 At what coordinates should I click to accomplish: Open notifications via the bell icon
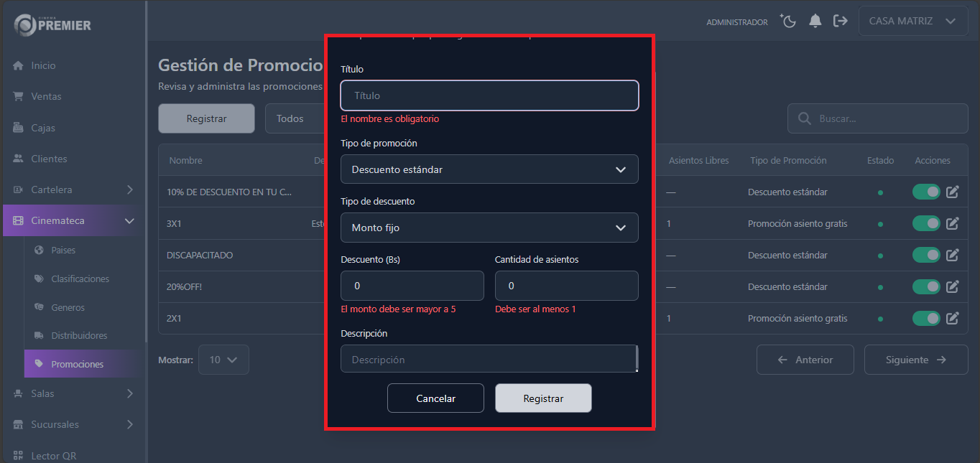(815, 21)
